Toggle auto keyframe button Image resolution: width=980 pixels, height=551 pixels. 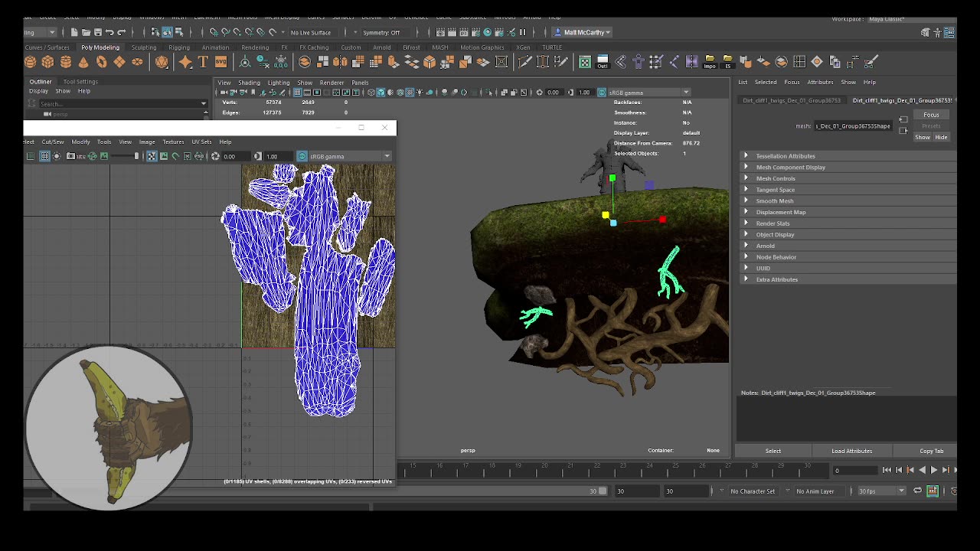point(933,491)
